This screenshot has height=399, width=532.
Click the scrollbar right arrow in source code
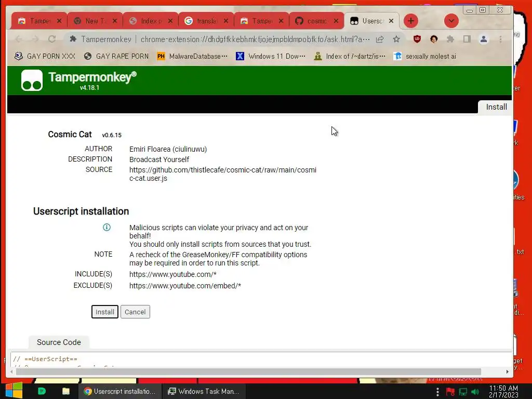point(507,371)
